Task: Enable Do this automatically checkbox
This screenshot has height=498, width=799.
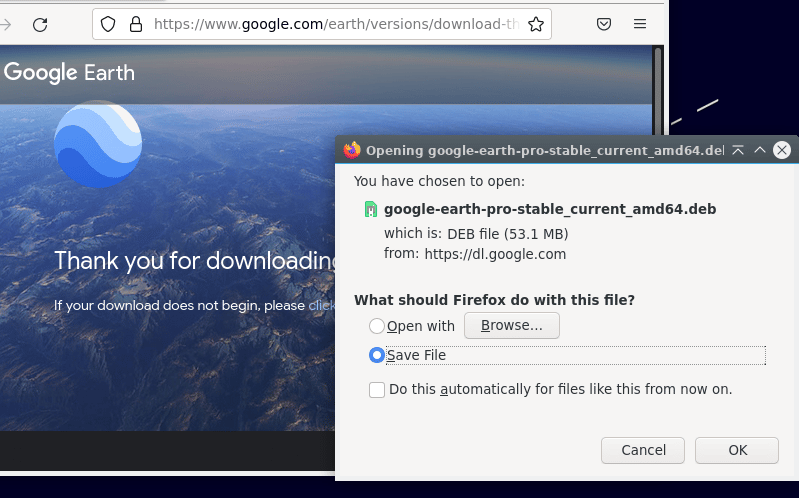Action: click(x=377, y=390)
